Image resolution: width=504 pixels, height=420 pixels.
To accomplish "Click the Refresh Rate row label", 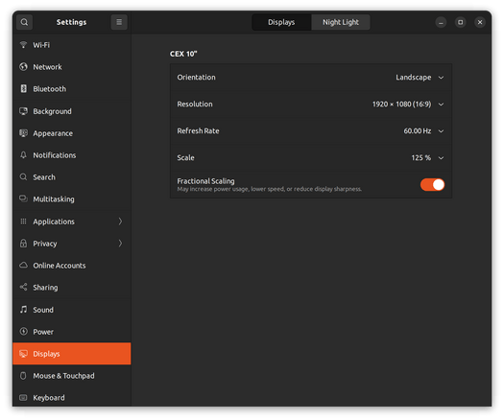I will [x=198, y=130].
